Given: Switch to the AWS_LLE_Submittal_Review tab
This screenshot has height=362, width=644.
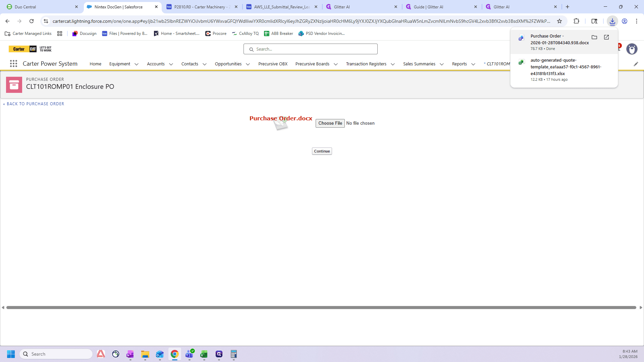Looking at the screenshot, I should coord(282,7).
